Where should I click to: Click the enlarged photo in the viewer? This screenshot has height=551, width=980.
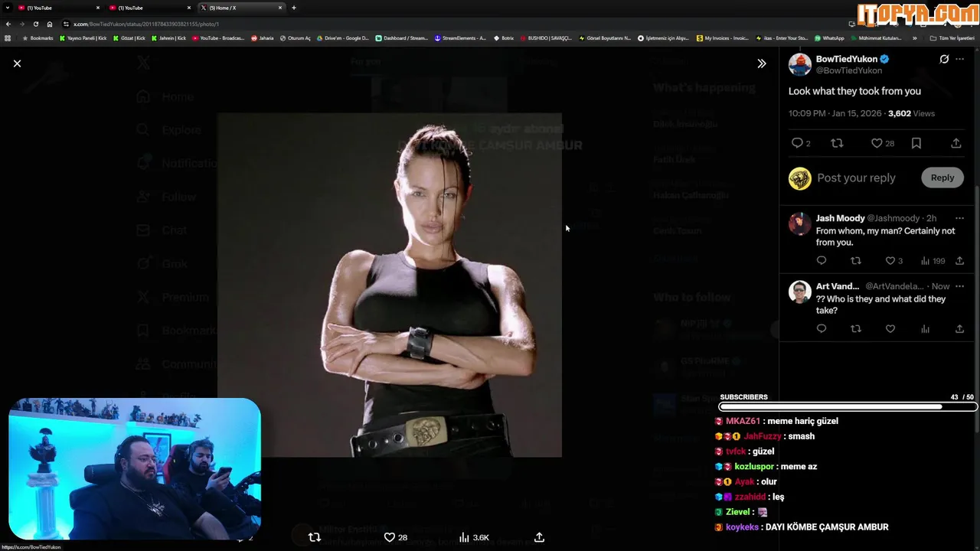pyautogui.click(x=390, y=285)
